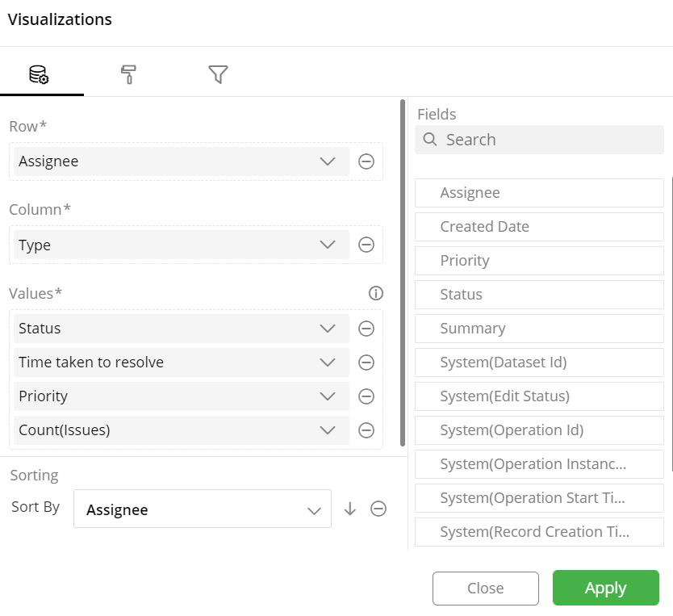
Task: Open the data settings tab icon
Action: [39, 74]
